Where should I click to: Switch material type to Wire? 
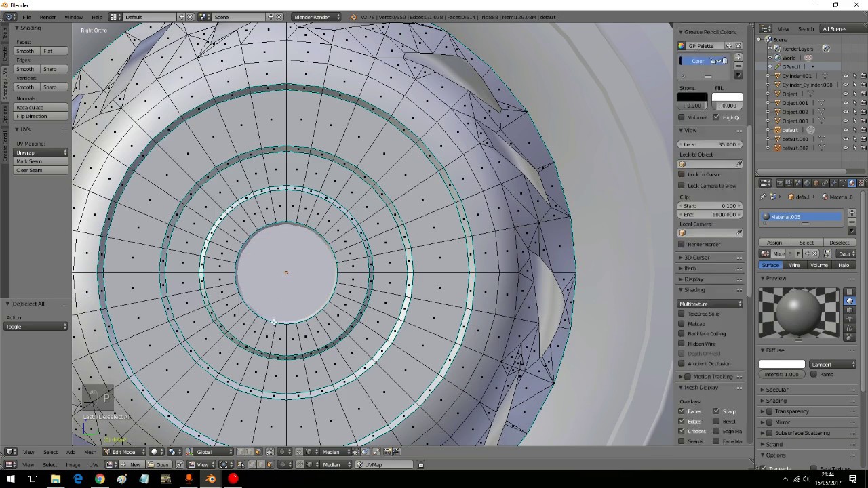[x=794, y=265]
